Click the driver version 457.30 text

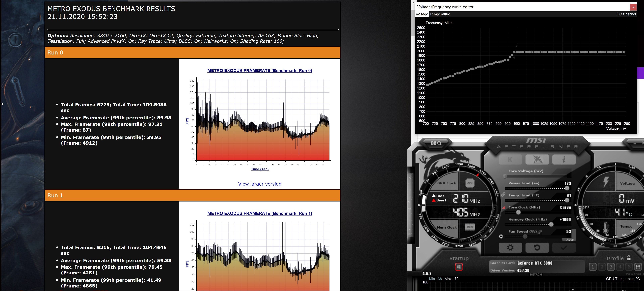(x=523, y=271)
